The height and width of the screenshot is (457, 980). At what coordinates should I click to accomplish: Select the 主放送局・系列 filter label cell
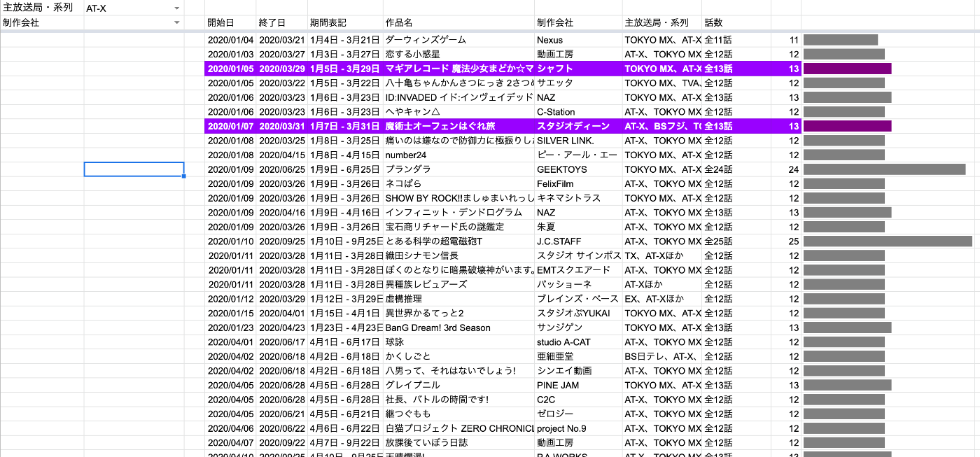[42, 8]
